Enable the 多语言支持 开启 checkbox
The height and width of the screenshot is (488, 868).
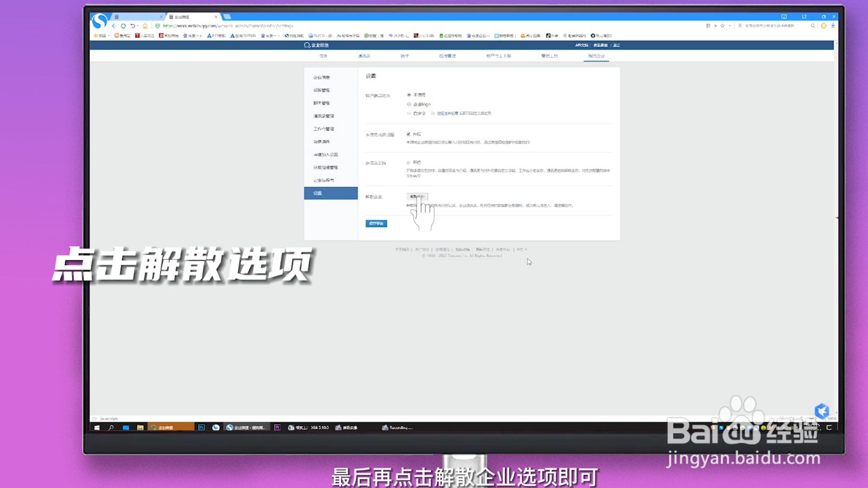pos(409,162)
